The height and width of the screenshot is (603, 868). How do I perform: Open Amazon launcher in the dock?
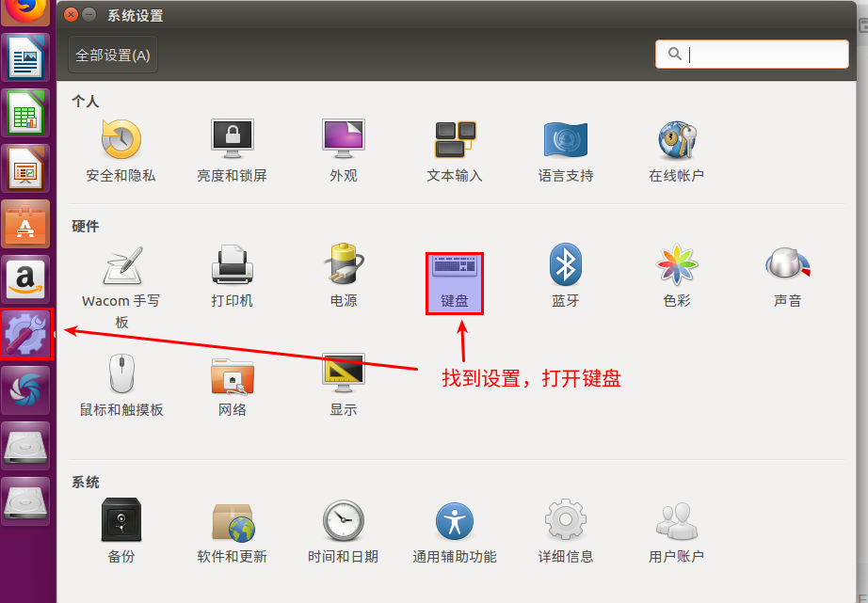coord(25,278)
